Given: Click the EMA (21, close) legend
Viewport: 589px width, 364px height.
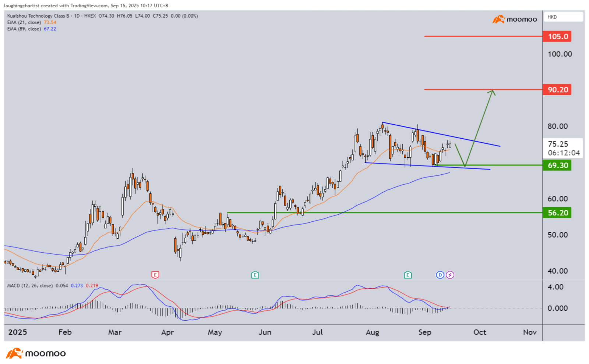Looking at the screenshot, I should point(24,22).
